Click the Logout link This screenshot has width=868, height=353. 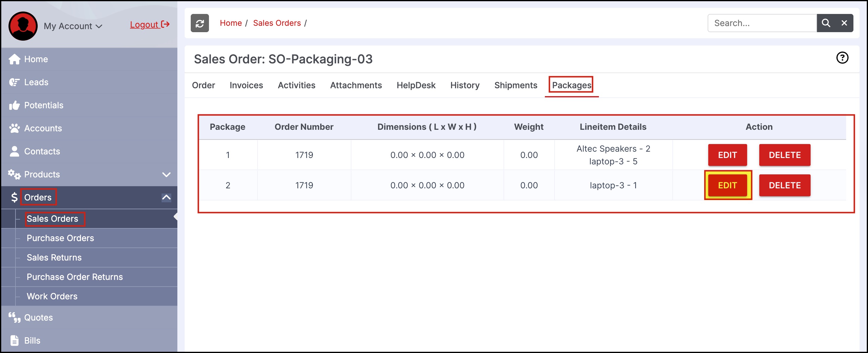pyautogui.click(x=149, y=25)
